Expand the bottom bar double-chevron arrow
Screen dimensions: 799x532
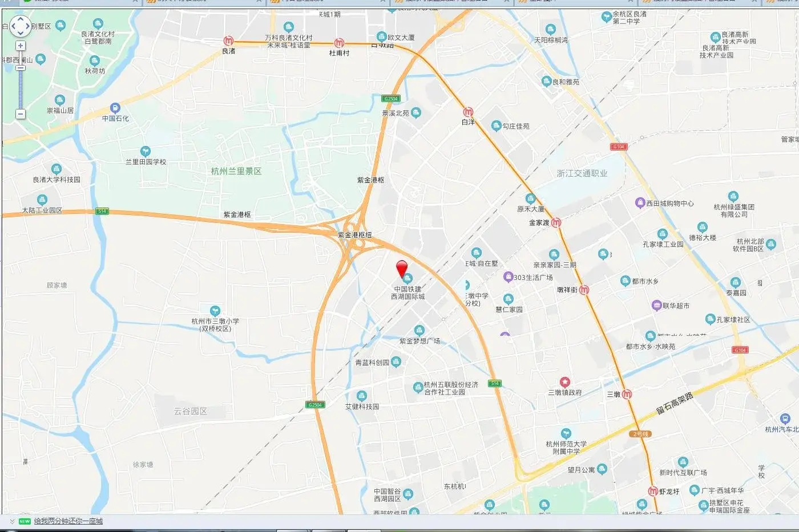[12, 521]
